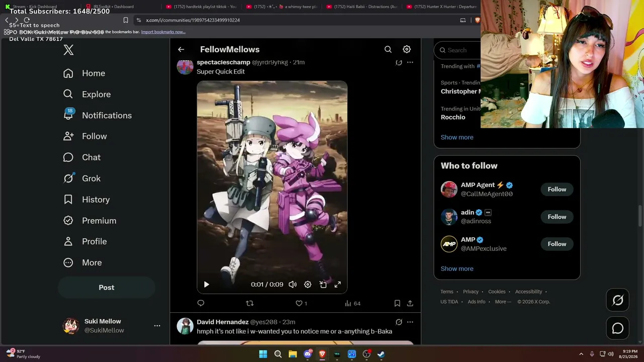Share spectacleschamp's post
Image resolution: width=644 pixels, height=362 pixels.
[410, 303]
